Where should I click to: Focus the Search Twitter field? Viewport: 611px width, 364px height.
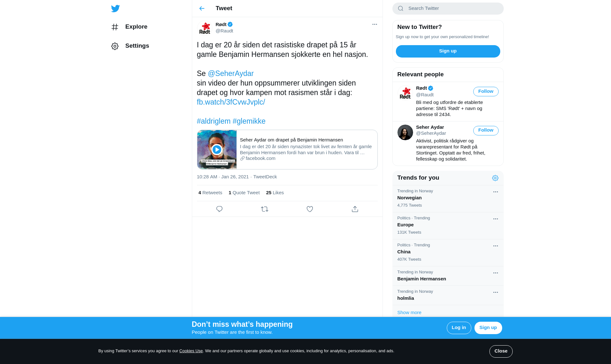(448, 9)
